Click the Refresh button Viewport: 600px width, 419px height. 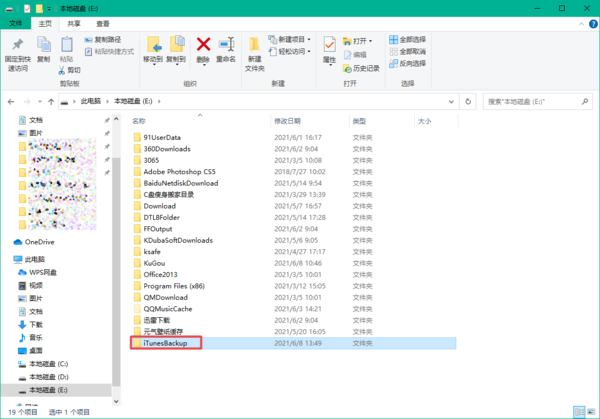[x=468, y=101]
